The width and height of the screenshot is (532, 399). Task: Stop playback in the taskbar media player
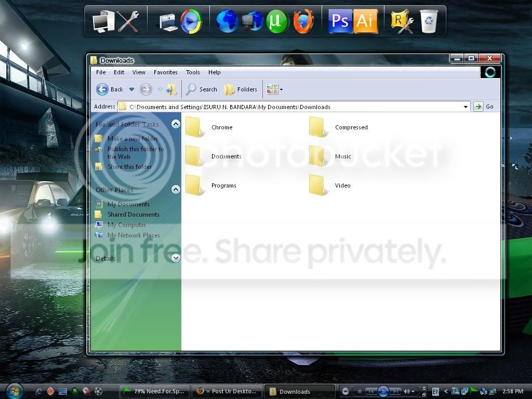[360, 391]
